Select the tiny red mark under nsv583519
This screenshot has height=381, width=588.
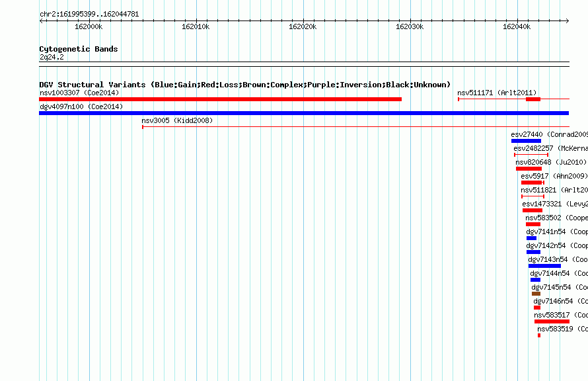(539, 335)
